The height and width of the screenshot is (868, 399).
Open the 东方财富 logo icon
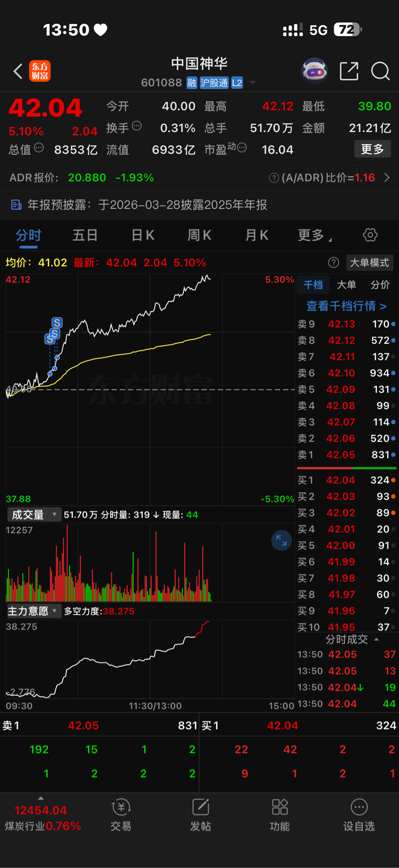40,71
